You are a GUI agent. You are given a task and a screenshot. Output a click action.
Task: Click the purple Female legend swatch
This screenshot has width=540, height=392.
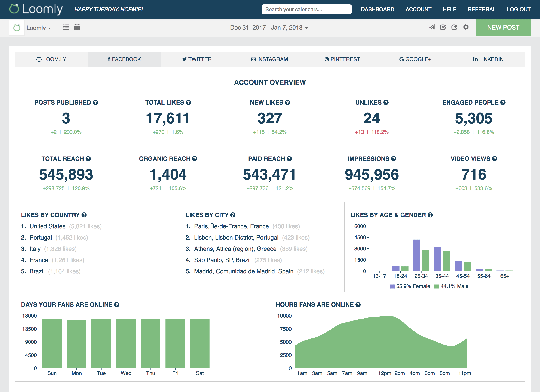[392, 286]
